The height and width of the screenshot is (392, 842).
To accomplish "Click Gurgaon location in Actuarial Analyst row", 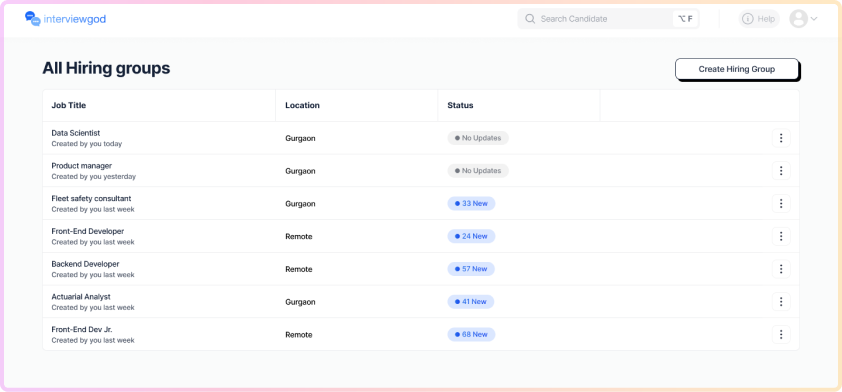I will point(300,302).
